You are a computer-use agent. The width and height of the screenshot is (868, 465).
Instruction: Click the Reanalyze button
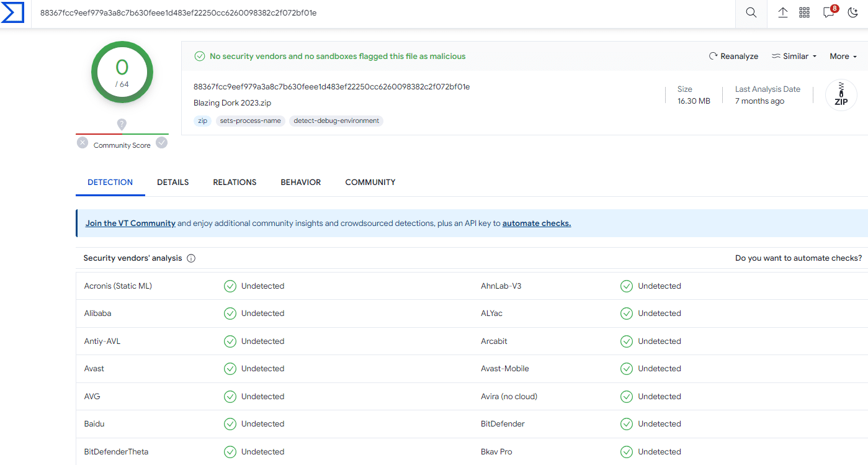coord(733,56)
